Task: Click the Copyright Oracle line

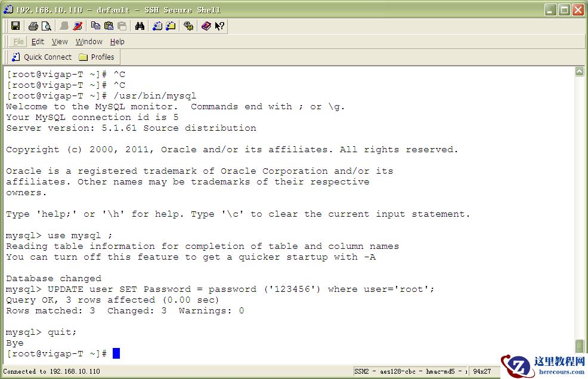Action: [x=232, y=150]
